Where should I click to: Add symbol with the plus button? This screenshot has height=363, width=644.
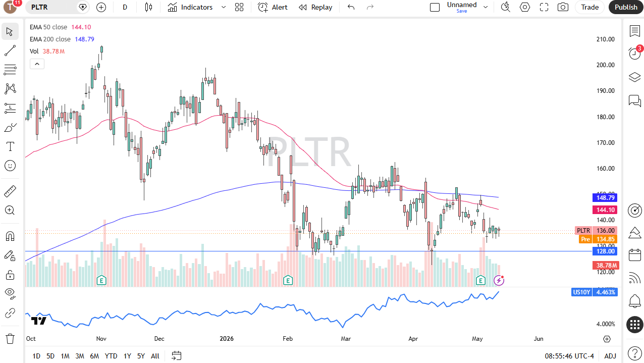point(101,7)
